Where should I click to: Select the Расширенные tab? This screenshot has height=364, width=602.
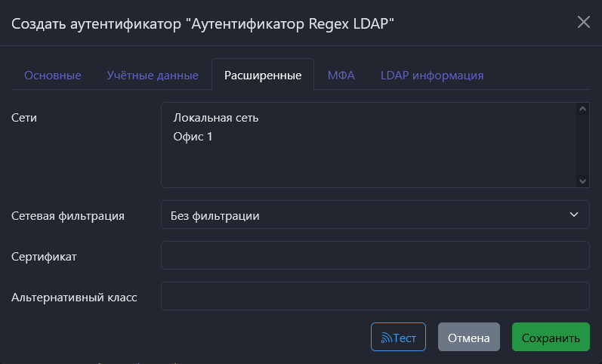coord(263,76)
